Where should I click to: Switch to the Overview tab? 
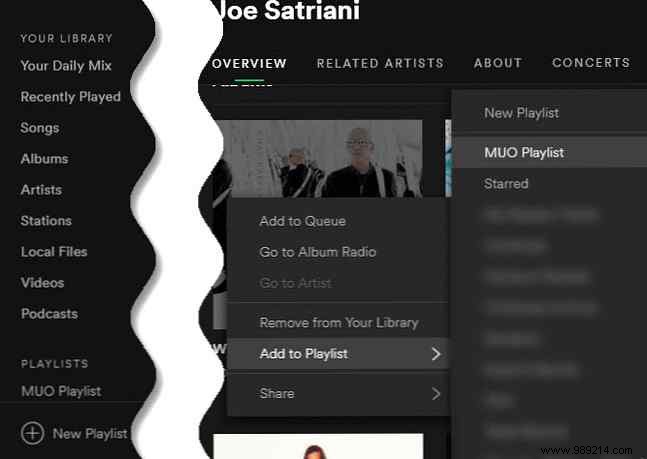coord(249,64)
